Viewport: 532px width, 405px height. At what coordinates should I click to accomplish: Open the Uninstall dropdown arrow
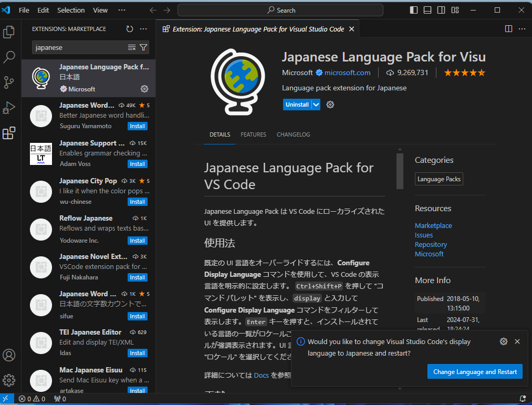pyautogui.click(x=315, y=105)
